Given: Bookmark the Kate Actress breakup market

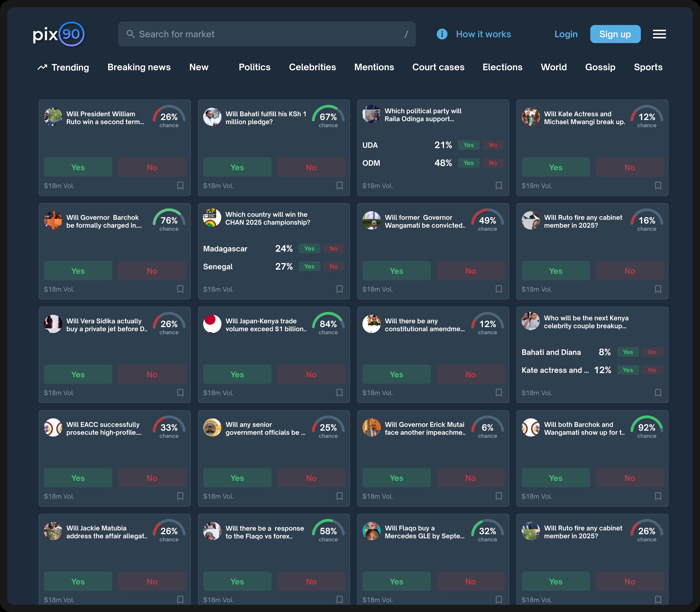Looking at the screenshot, I should 658,186.
